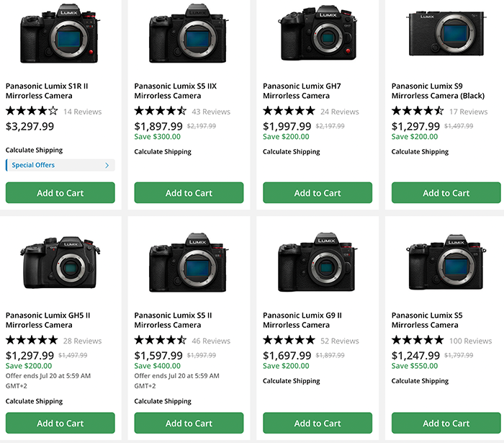
Task: Open the S1R II star rating
Action: (32, 112)
